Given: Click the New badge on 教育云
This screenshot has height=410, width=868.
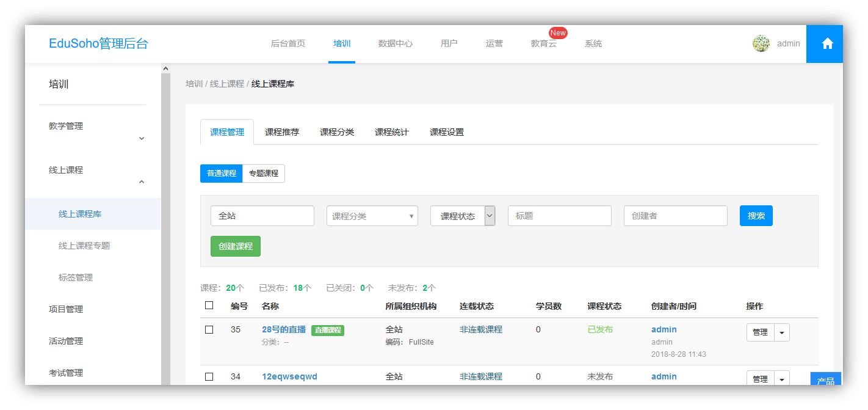Looking at the screenshot, I should pos(557,33).
